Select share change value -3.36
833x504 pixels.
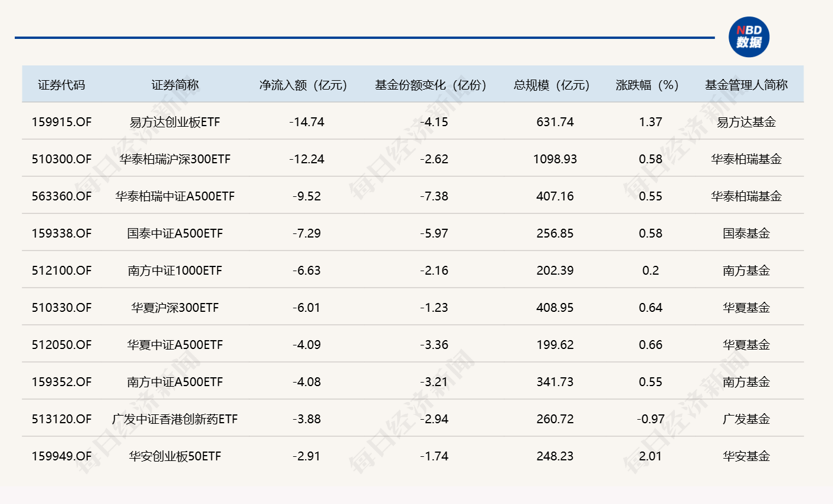(434, 345)
